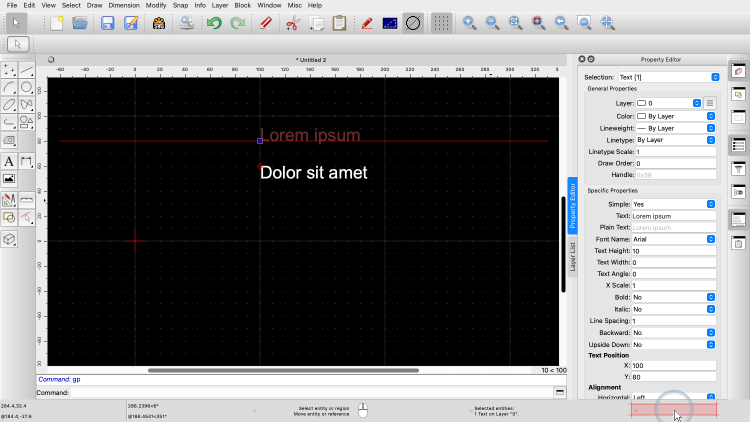Screen dimensions: 750x422
Task: Open the Modify menu
Action: (156, 5)
